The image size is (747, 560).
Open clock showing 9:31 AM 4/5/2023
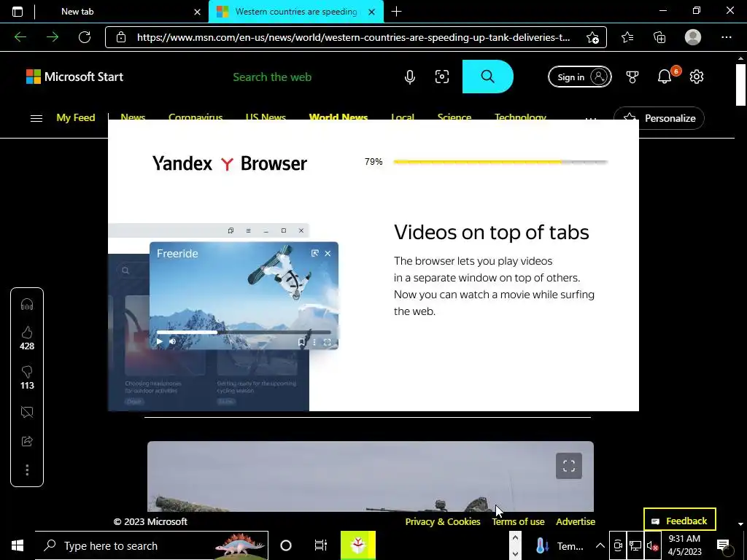click(684, 545)
